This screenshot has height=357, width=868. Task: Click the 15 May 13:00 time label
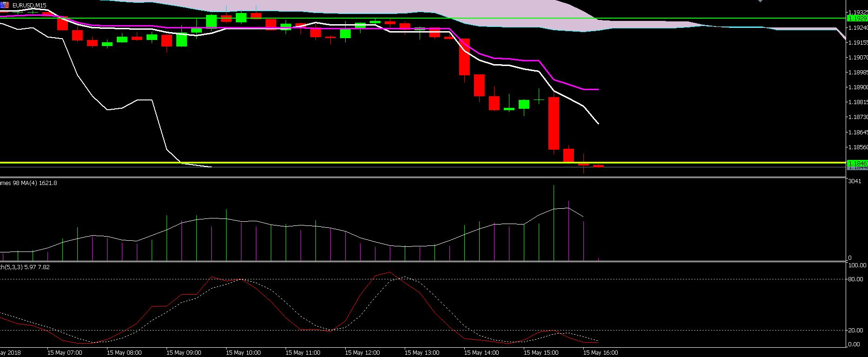coord(422,353)
